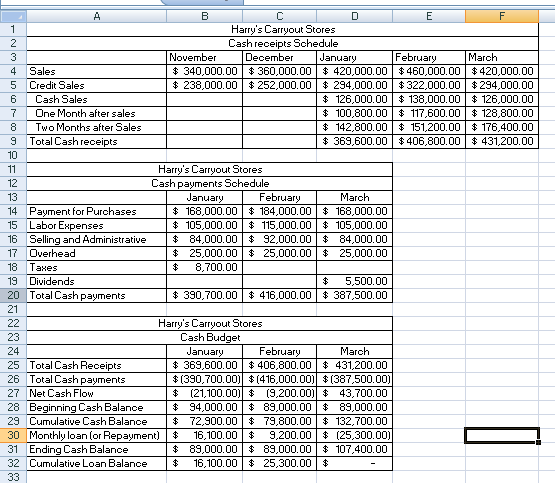Screen dimensions: 555x483
Task: Click February header in Cash payments Schedule
Action: pyautogui.click(x=280, y=197)
